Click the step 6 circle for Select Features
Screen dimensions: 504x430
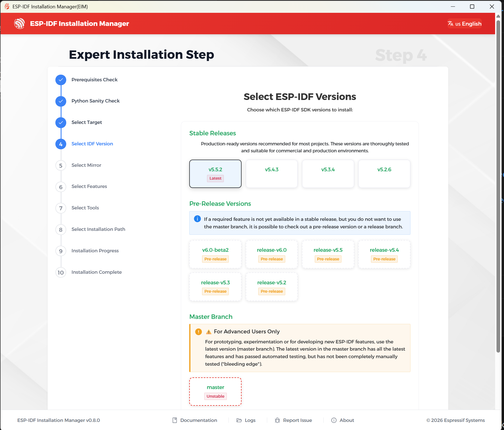61,187
